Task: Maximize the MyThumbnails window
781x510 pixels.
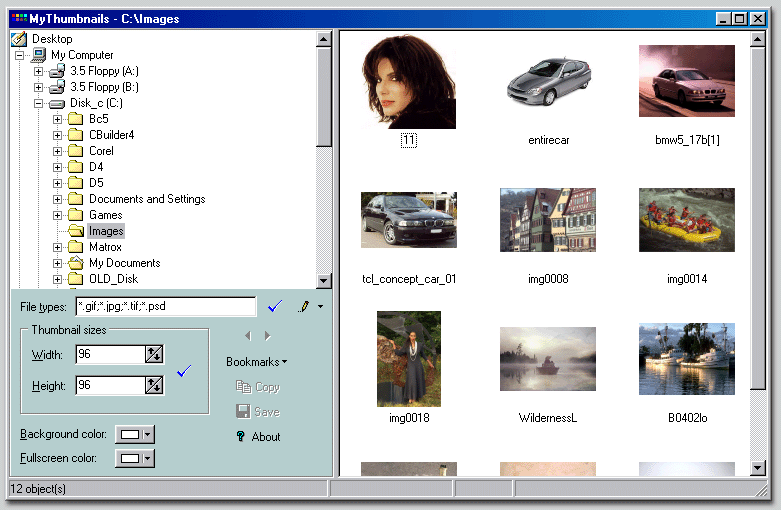Action: tap(740, 19)
